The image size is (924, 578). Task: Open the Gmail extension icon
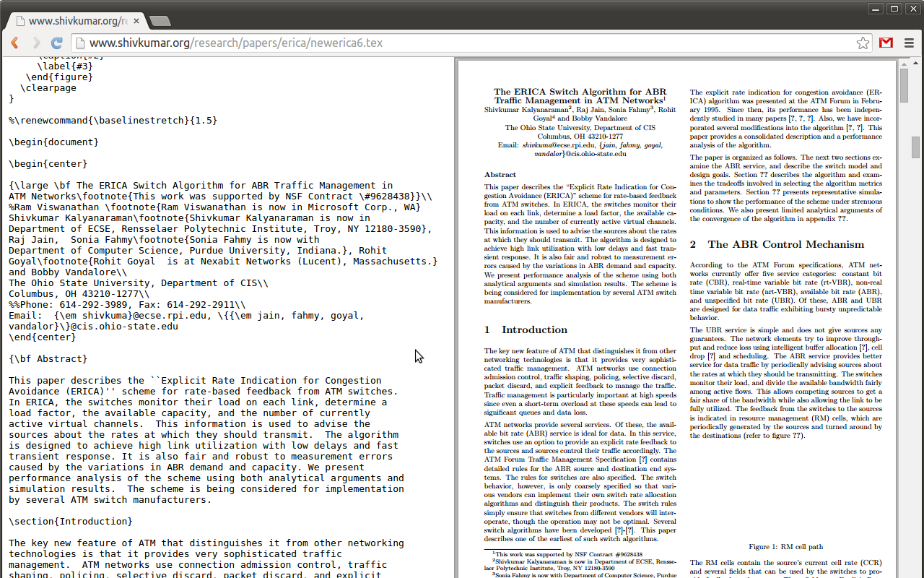(x=886, y=43)
